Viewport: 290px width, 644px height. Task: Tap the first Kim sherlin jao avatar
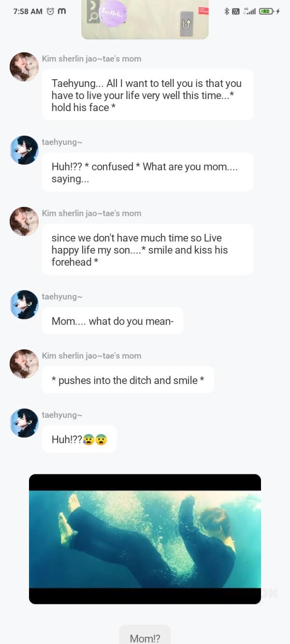[x=24, y=67]
